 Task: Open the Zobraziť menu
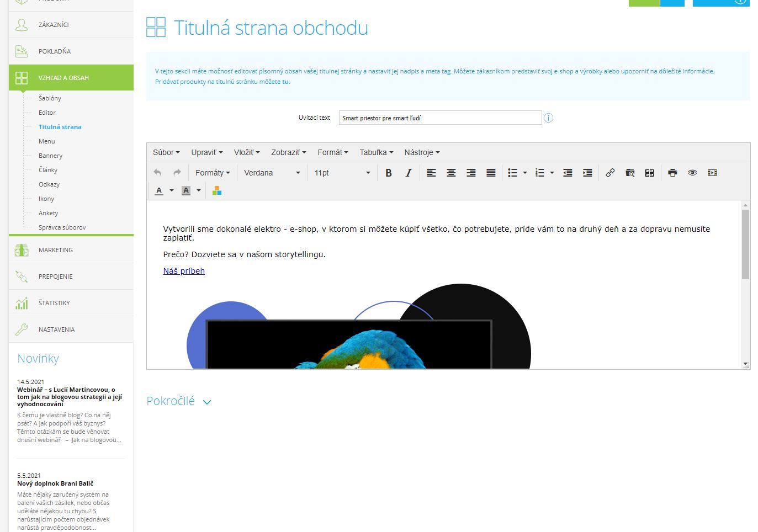(x=289, y=152)
